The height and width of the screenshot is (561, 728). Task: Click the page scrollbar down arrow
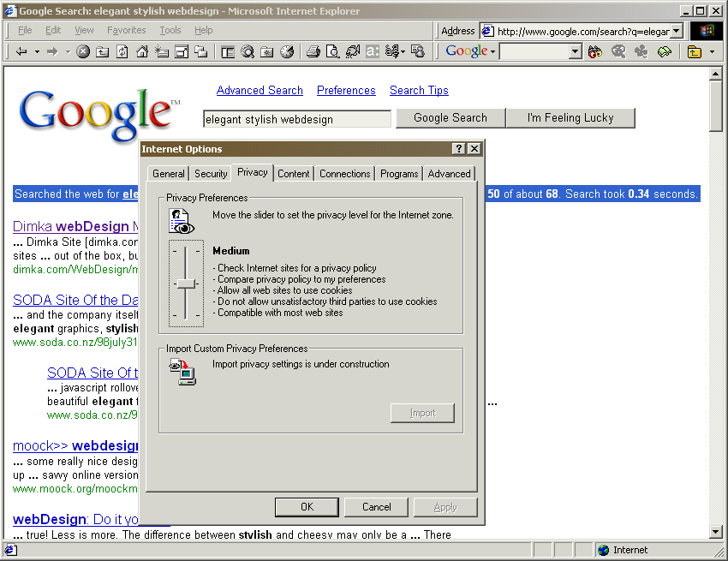coord(715,531)
